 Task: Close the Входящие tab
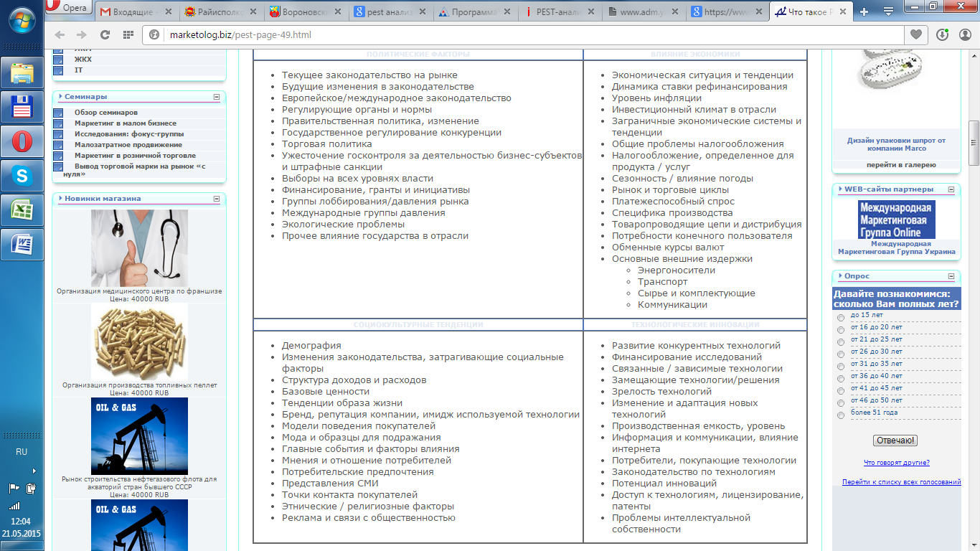point(167,11)
